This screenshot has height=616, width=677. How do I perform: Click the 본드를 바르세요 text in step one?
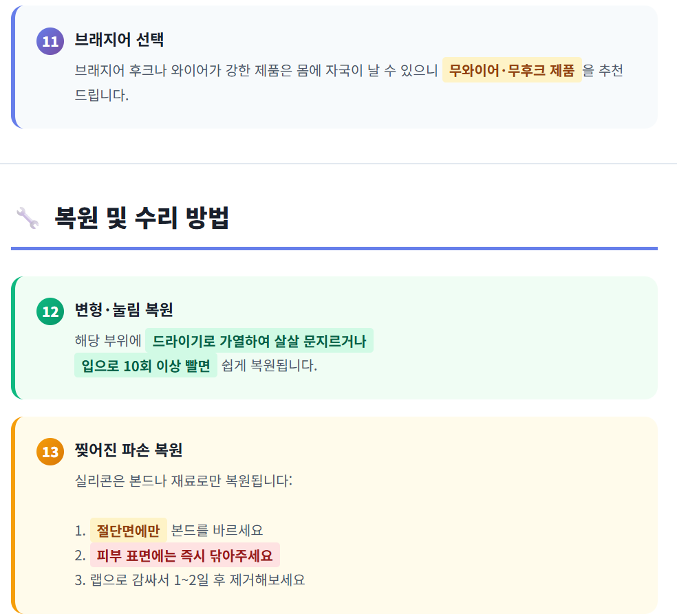click(217, 530)
